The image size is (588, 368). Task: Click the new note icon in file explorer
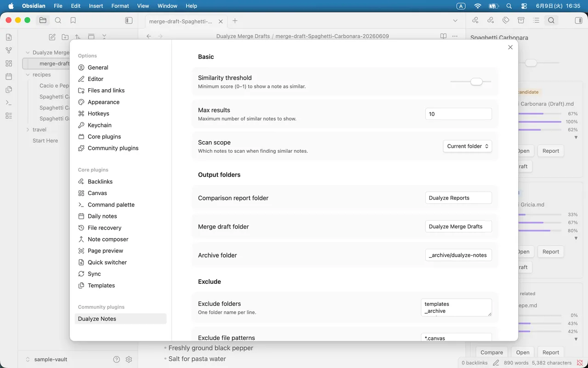click(x=52, y=37)
